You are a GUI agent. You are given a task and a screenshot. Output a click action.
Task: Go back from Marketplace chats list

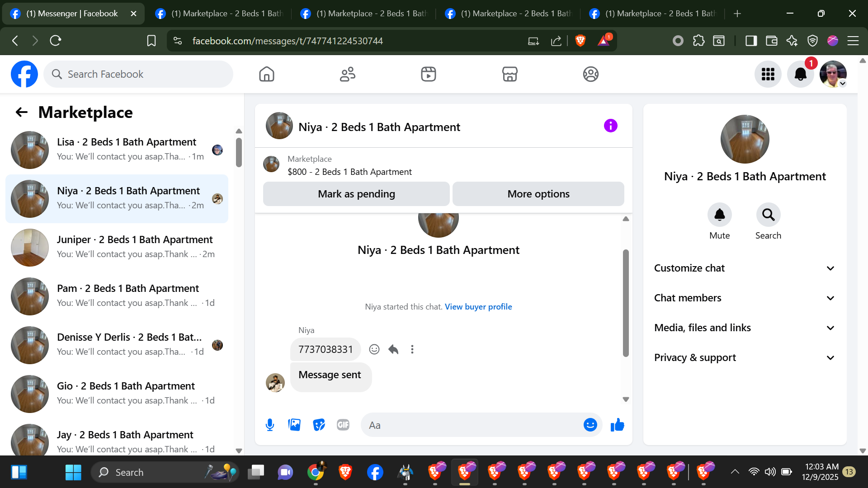22,112
